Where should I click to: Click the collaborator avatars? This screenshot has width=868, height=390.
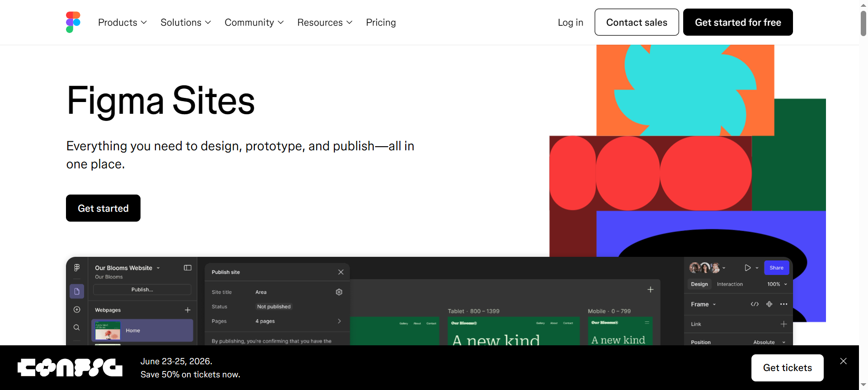[x=704, y=268]
